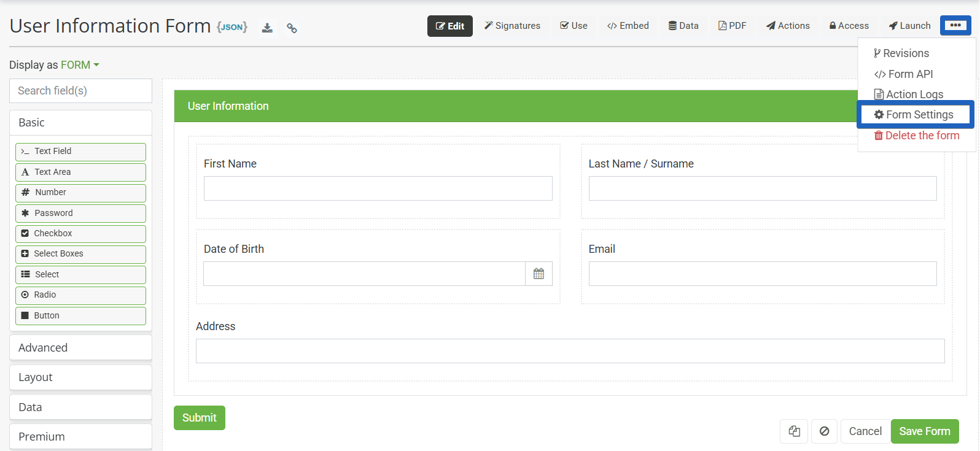Click the First Name input field
The width and height of the screenshot is (980, 451).
tap(378, 188)
